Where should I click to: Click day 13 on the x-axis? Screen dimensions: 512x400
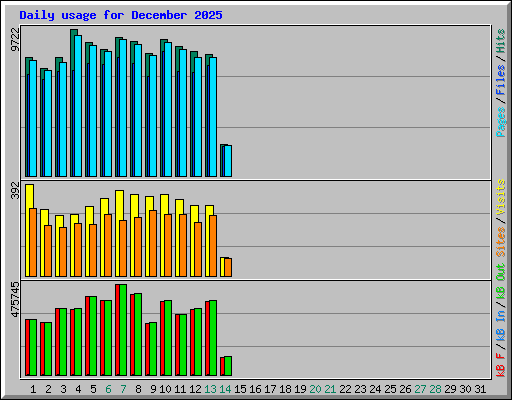[x=210, y=389]
